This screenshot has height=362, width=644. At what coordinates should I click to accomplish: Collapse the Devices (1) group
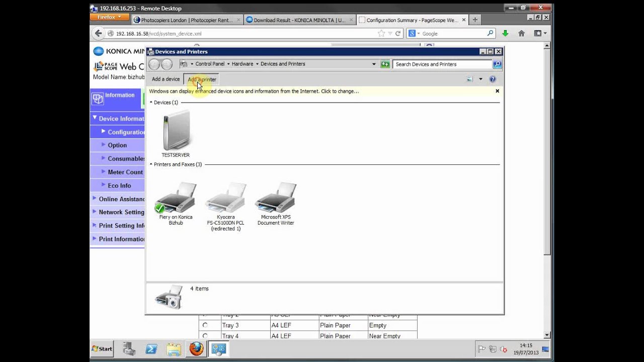click(151, 103)
